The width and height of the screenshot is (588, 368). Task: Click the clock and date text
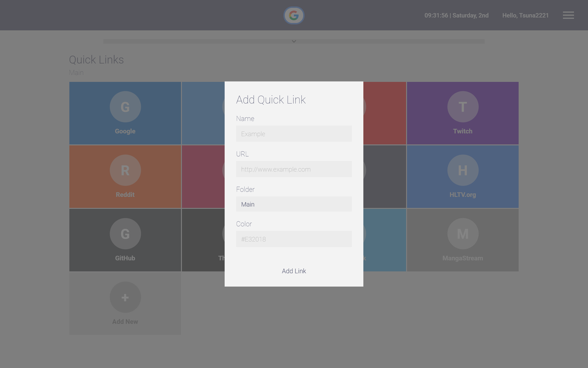(x=457, y=15)
